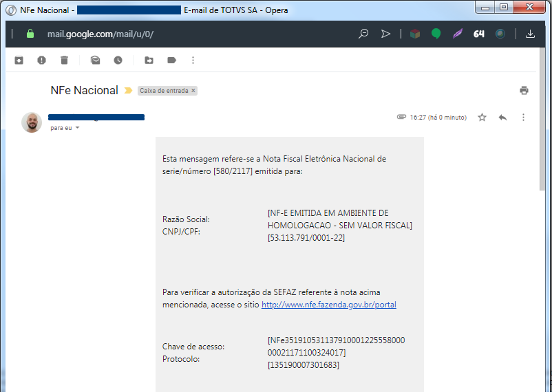552x392 pixels.
Task: Focus the mail.google.com address bar
Action: click(100, 34)
